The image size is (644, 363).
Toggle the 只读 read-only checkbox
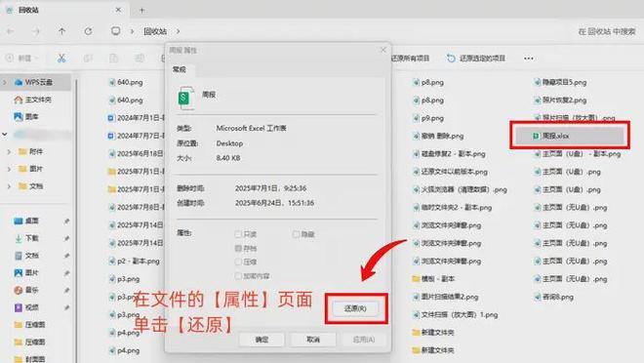(238, 234)
